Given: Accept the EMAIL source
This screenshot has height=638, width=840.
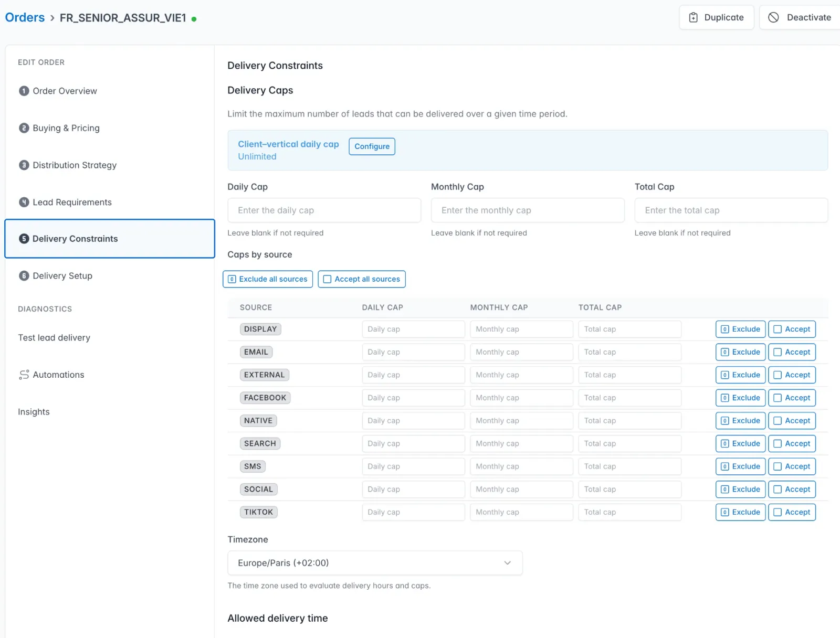Looking at the screenshot, I should click(792, 352).
